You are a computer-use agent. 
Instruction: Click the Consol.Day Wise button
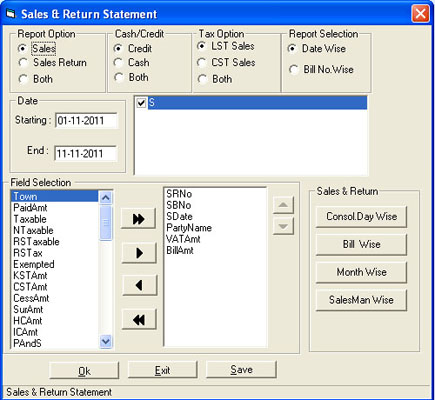pyautogui.click(x=361, y=217)
